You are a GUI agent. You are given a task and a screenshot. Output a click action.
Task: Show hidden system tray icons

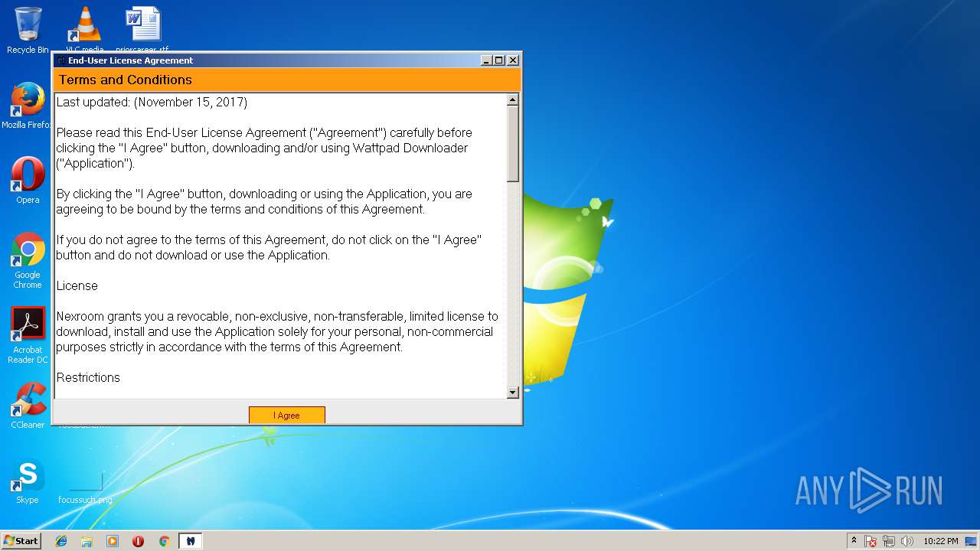[854, 541]
